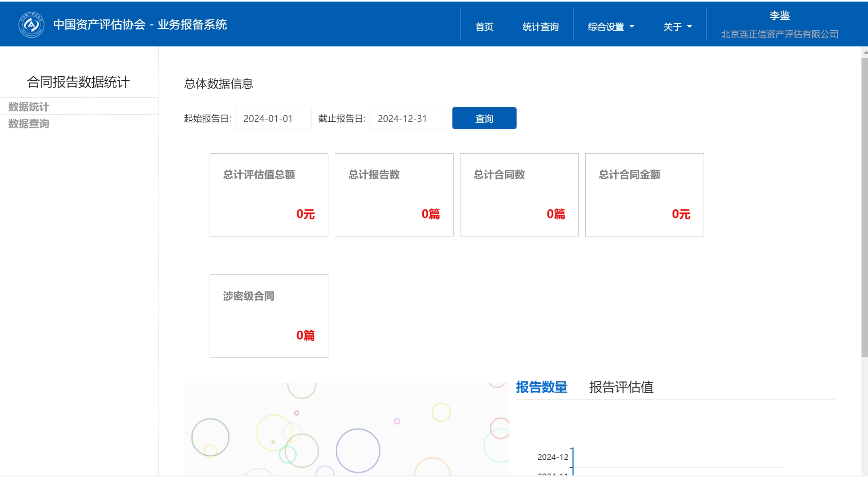Screen dimensions: 868x477
Task: Select 数据统计 in the sidebar
Action: (x=29, y=107)
